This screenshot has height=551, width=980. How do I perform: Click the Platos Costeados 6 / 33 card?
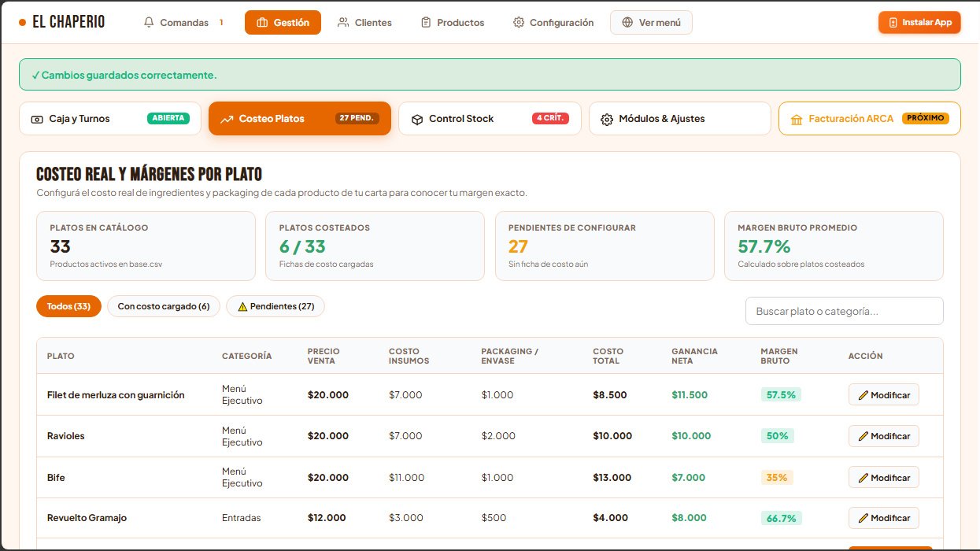point(375,246)
